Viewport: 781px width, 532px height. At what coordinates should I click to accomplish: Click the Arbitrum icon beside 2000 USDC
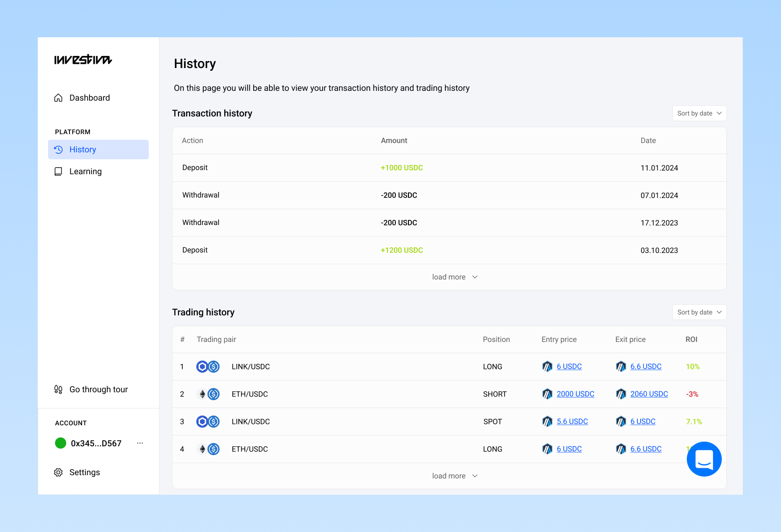click(x=547, y=394)
